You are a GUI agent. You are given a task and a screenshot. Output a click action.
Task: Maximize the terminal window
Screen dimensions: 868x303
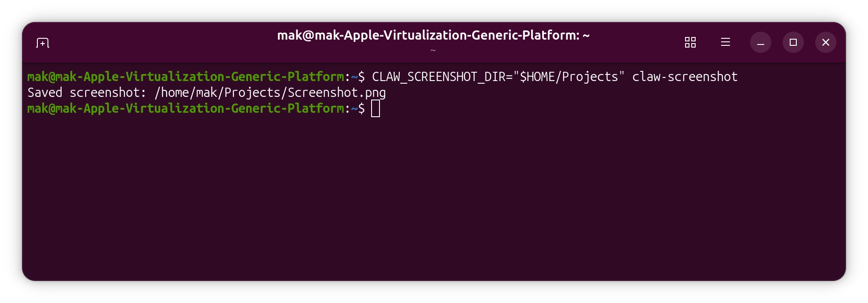pyautogui.click(x=793, y=42)
